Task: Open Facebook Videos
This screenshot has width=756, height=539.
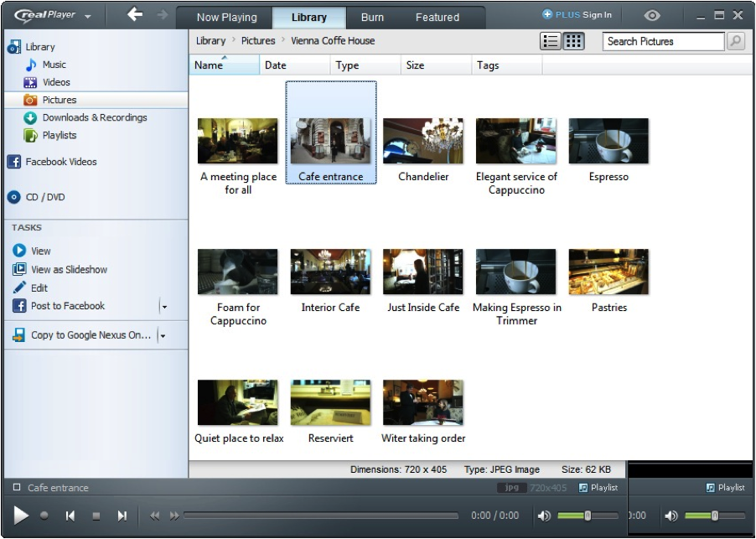Action: (52, 162)
